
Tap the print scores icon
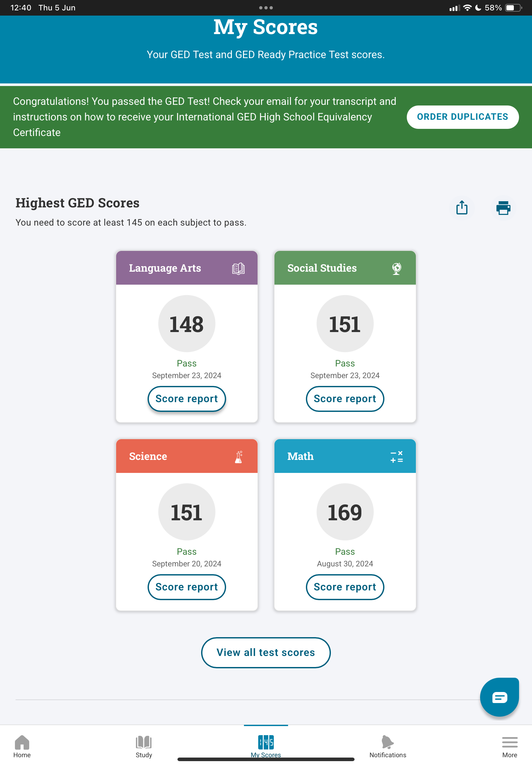click(x=503, y=208)
